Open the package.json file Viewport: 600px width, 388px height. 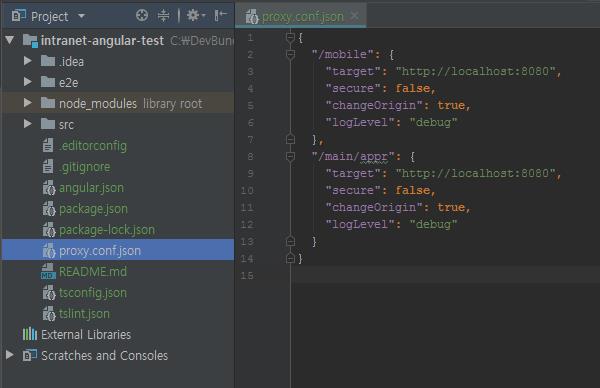(x=93, y=209)
